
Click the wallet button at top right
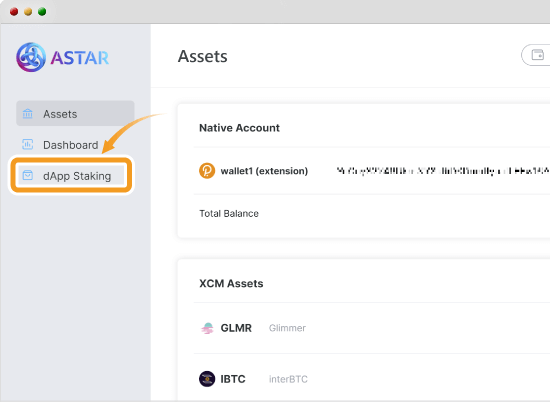(x=536, y=55)
